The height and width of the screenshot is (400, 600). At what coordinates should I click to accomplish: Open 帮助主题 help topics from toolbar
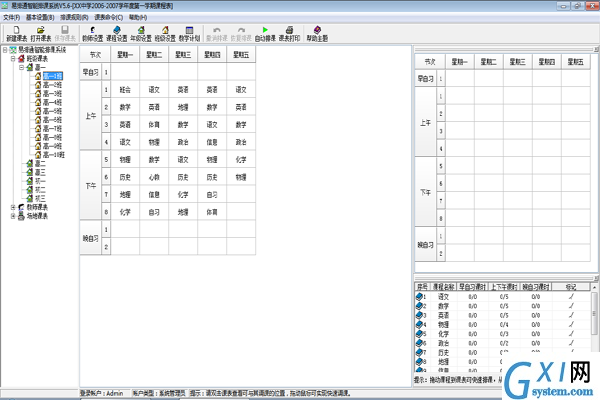click(317, 33)
